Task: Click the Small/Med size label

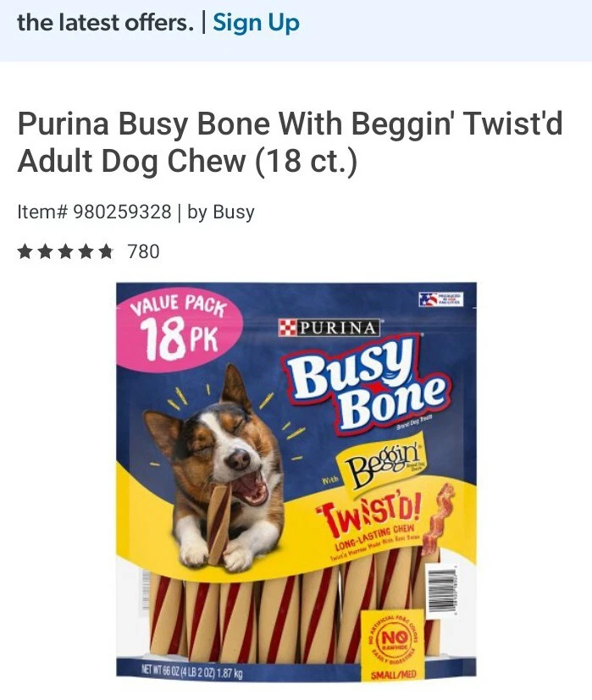Action: pos(393,674)
